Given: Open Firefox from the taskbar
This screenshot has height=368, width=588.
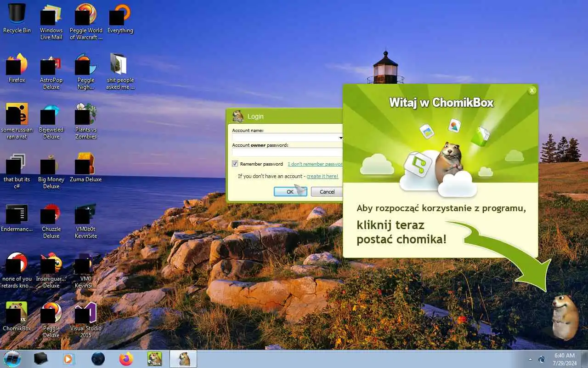Looking at the screenshot, I should pos(126,359).
